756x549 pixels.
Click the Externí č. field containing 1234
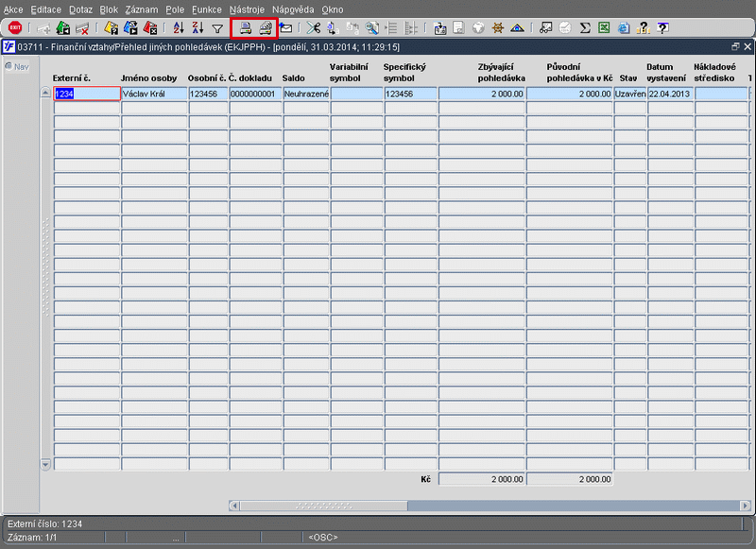click(x=87, y=94)
